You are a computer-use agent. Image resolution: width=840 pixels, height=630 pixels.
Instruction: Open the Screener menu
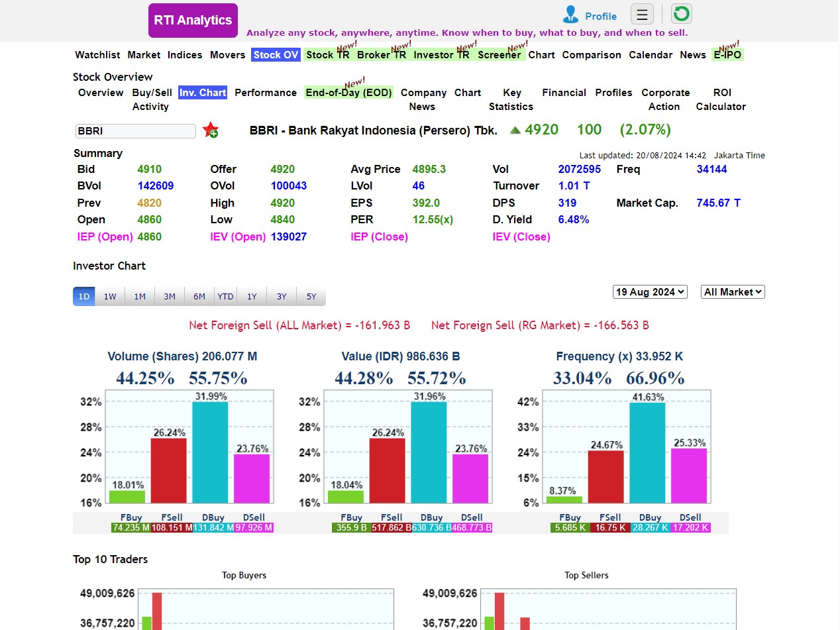pos(500,55)
